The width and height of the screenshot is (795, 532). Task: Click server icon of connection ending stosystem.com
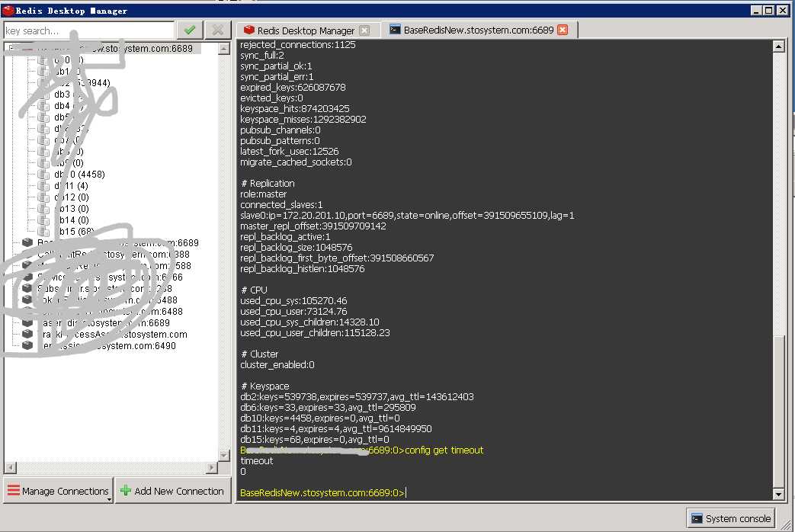(27, 334)
